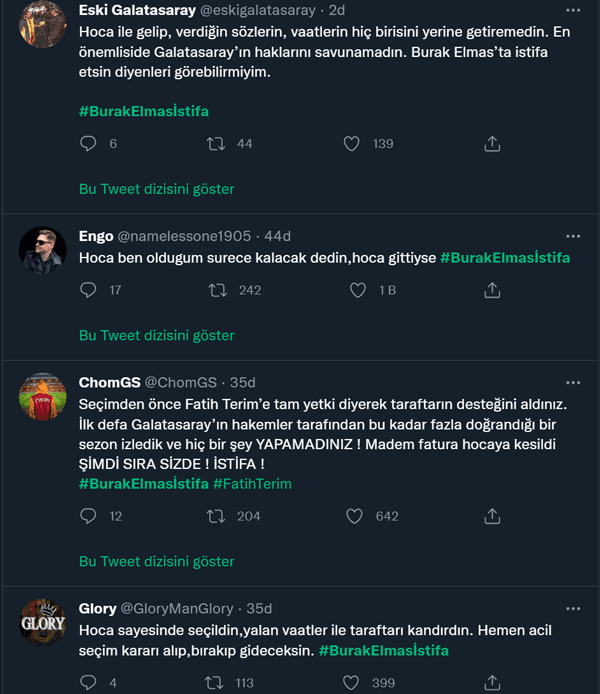
Task: Like ChomGS's tweet with 642 likes
Action: (353, 516)
